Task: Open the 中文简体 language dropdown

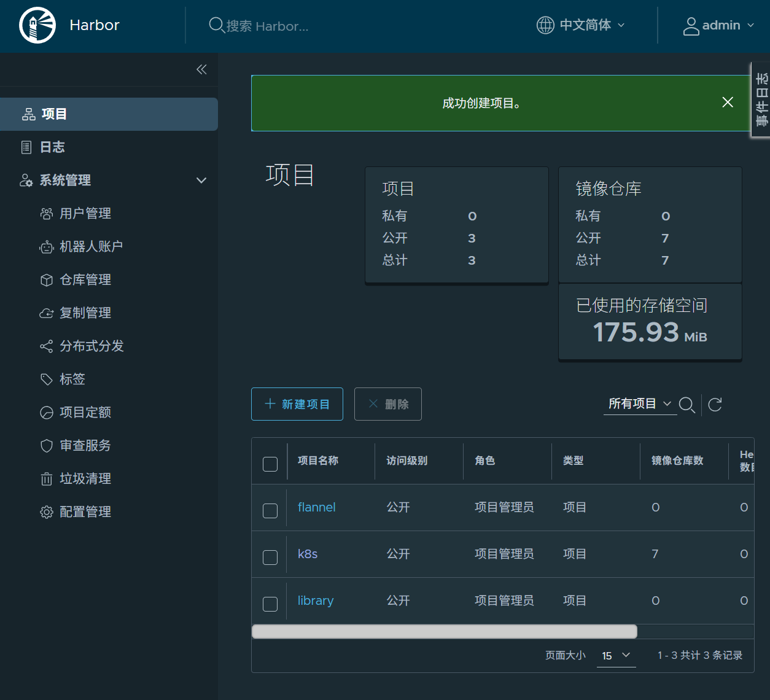Action: 581,25
